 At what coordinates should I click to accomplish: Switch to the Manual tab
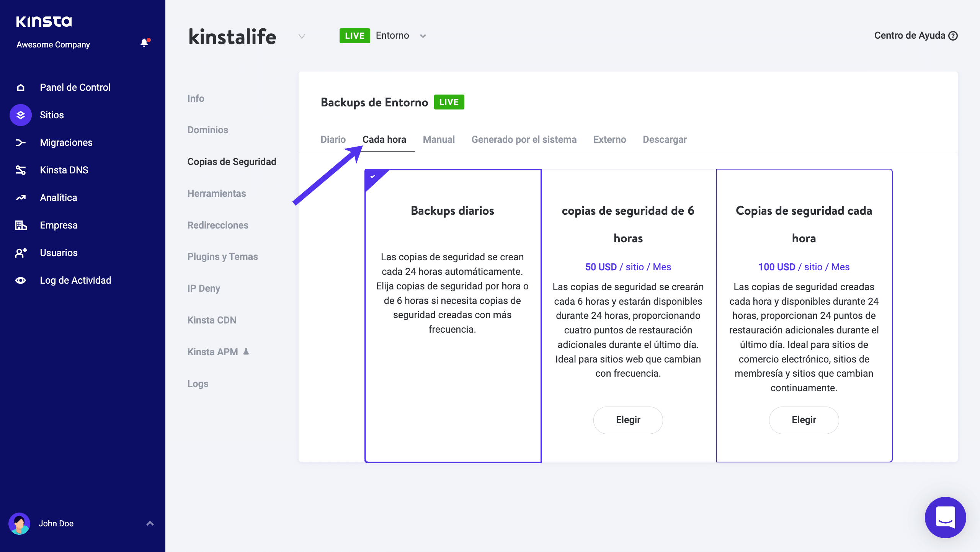[x=439, y=139]
